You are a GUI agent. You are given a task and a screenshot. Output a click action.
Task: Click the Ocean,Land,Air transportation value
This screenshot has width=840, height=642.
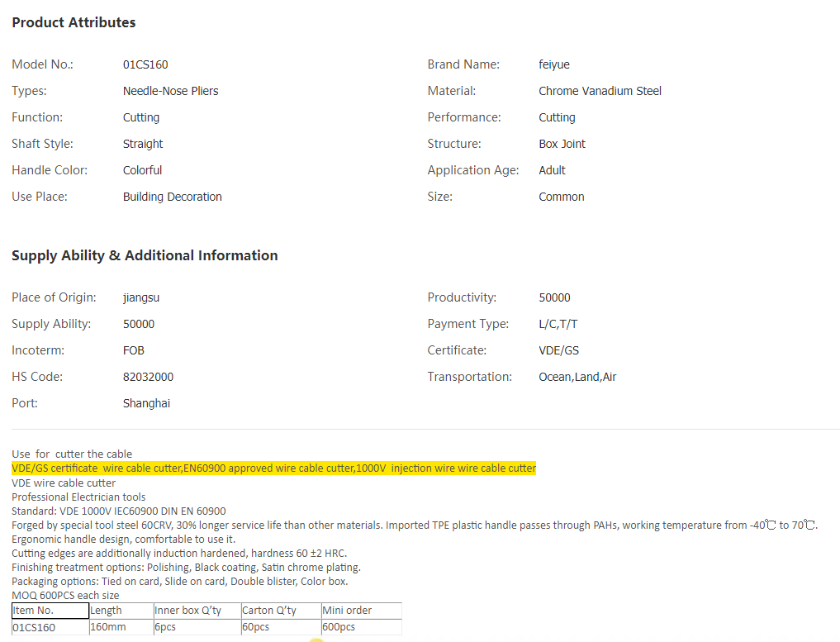click(x=577, y=377)
